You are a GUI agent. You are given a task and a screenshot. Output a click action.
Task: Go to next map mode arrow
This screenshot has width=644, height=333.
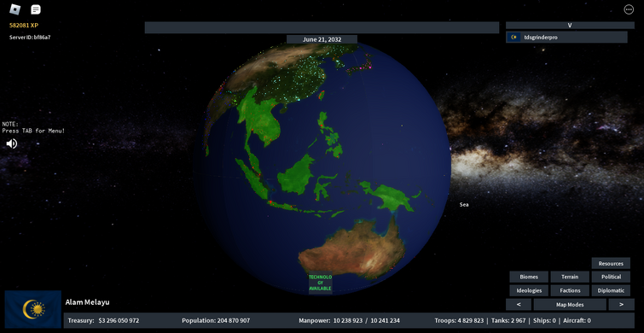pyautogui.click(x=621, y=305)
